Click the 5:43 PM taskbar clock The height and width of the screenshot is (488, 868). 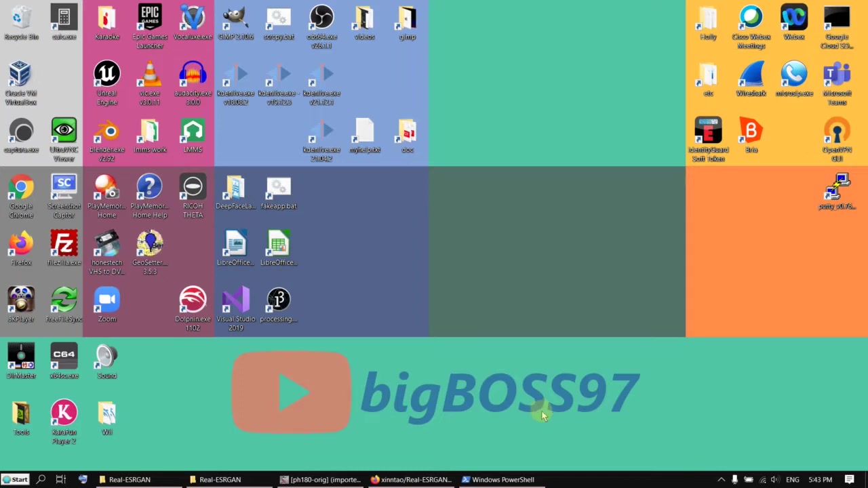pyautogui.click(x=820, y=479)
